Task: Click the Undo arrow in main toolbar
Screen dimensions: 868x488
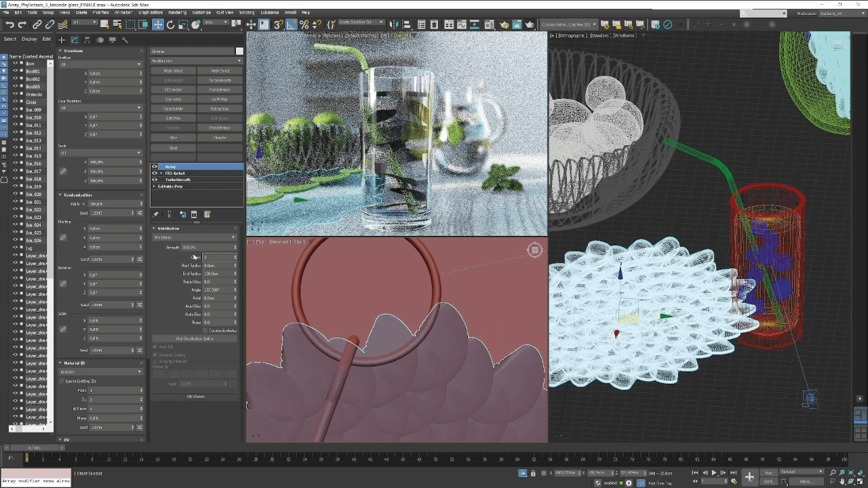Action: click(9, 24)
